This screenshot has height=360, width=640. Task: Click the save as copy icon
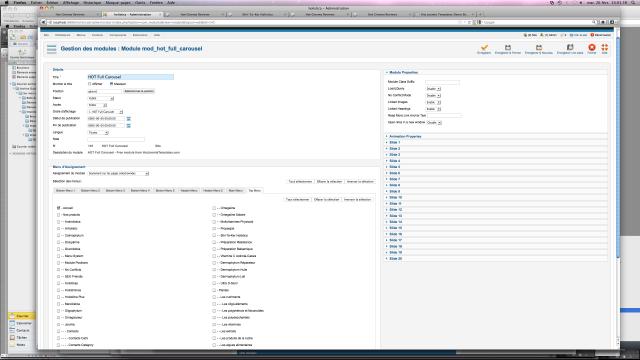point(570,47)
